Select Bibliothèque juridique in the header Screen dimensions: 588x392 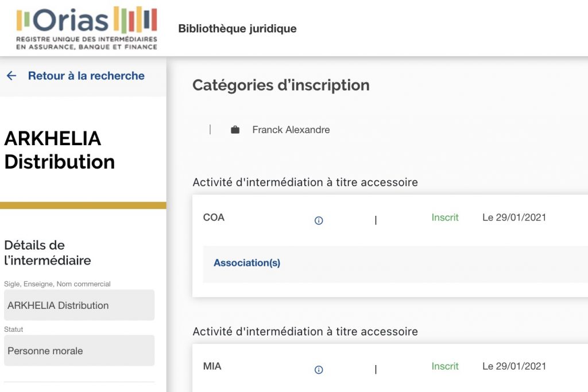click(x=238, y=28)
